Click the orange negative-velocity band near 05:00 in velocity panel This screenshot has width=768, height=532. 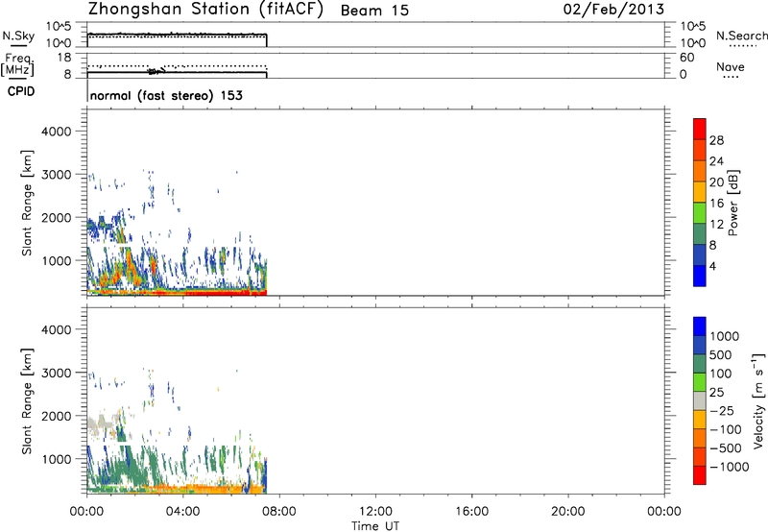pyautogui.click(x=205, y=489)
